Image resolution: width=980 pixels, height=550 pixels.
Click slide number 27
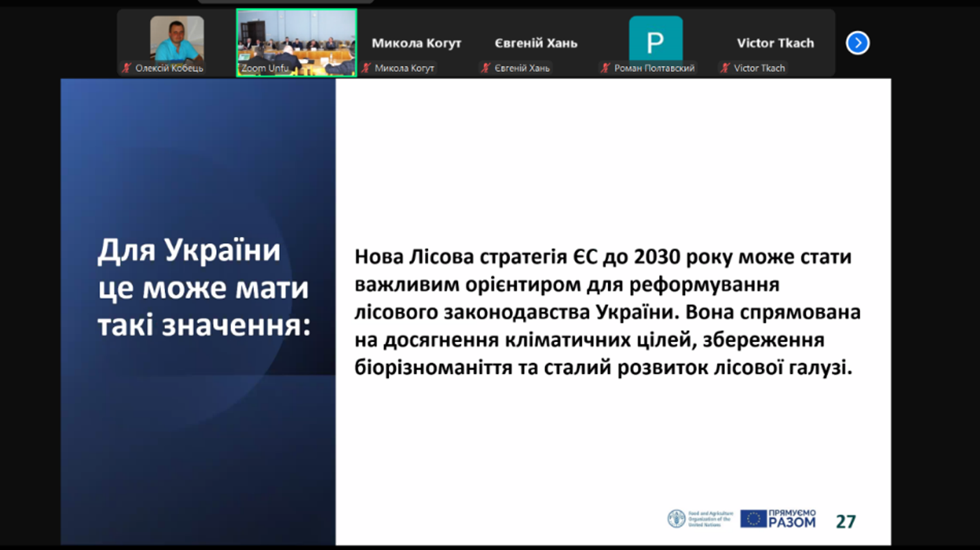pyautogui.click(x=846, y=522)
